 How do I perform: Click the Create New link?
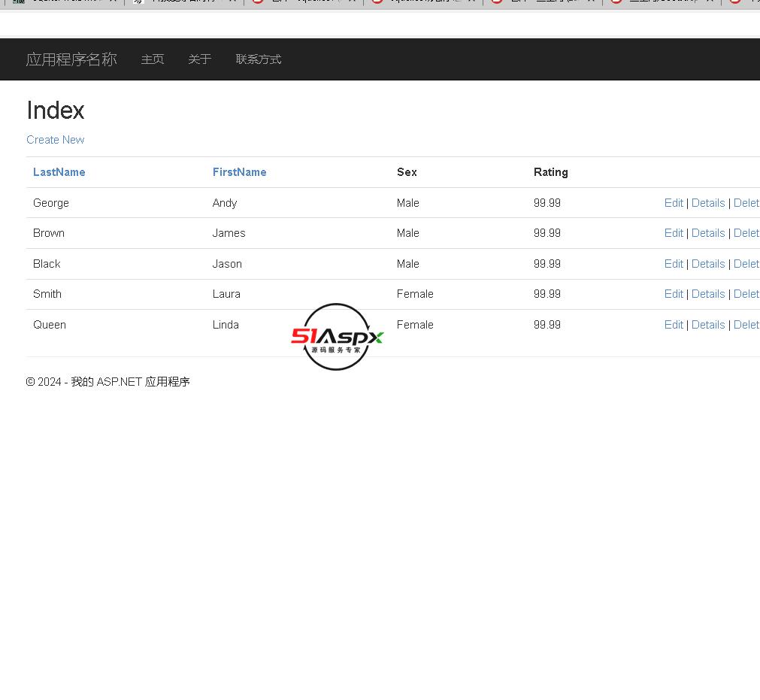pos(56,140)
